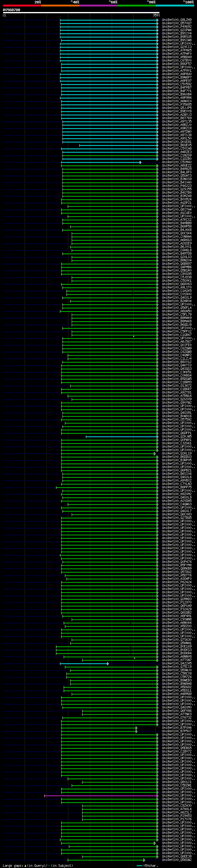
Task: Click the purple alignment bar
Action: [x=101, y=796]
